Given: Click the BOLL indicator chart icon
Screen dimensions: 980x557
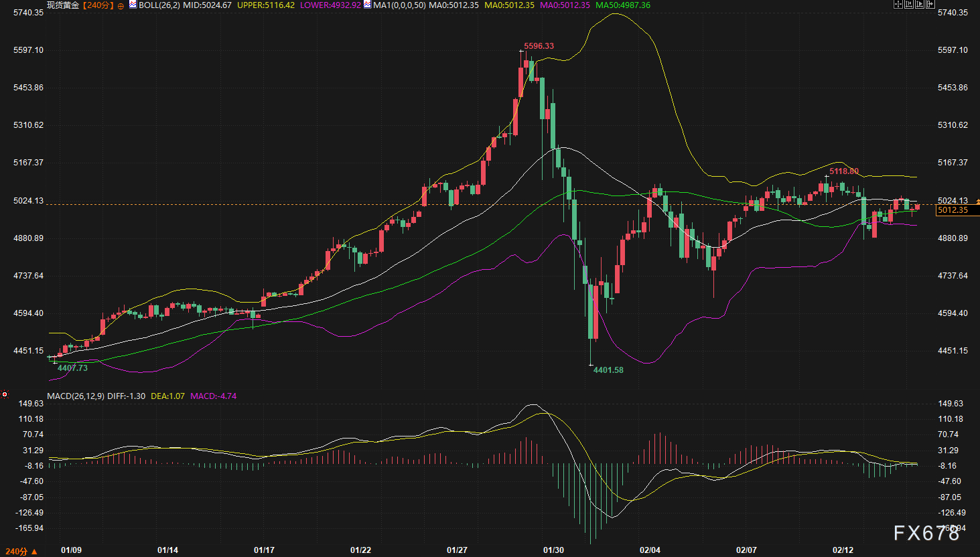Looking at the screenshot, I should coord(133,5).
